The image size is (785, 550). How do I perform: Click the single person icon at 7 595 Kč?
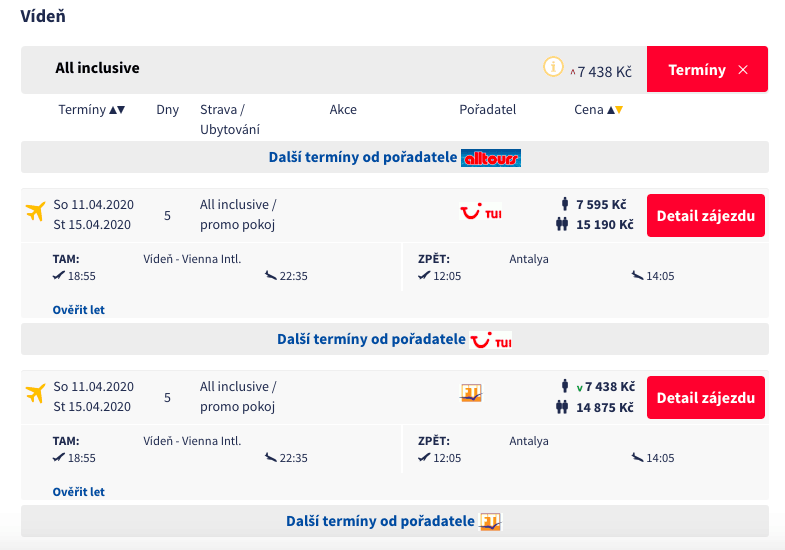564,205
